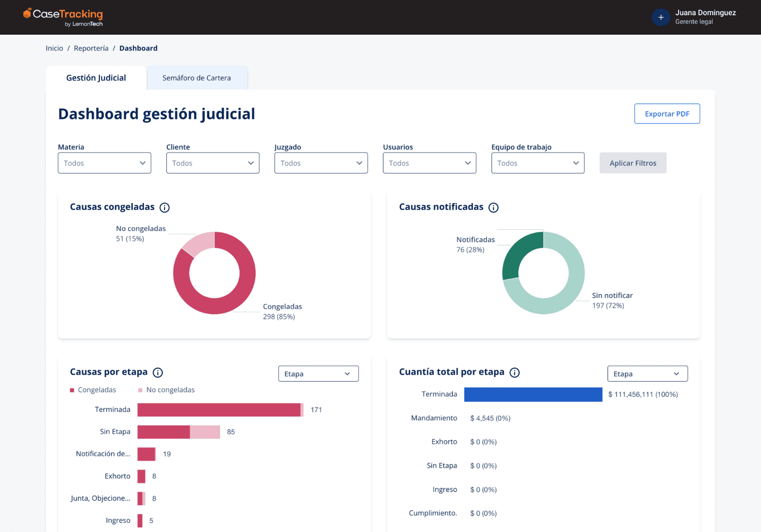761x532 pixels.
Task: Switch to the Semáforo de Cartera tab
Action: click(197, 77)
